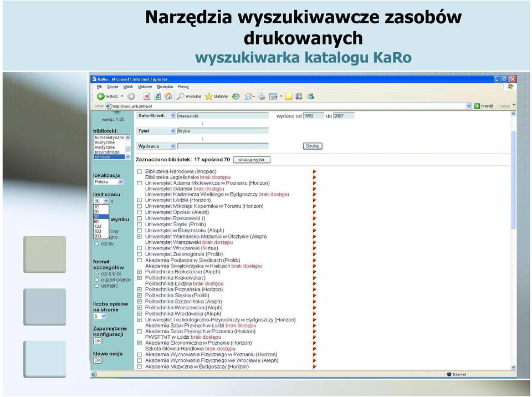The image size is (532, 397).
Task: Check Uniwersytet Śląski (Prolib) checkbox
Action: (139, 225)
